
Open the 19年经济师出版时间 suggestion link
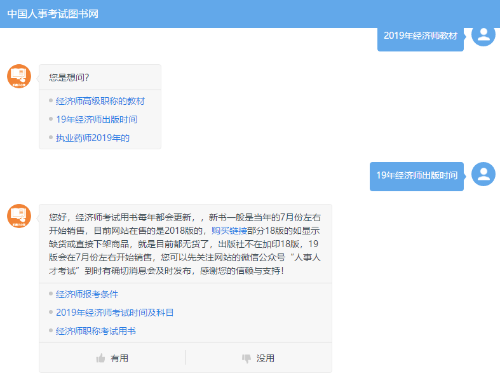[97, 119]
